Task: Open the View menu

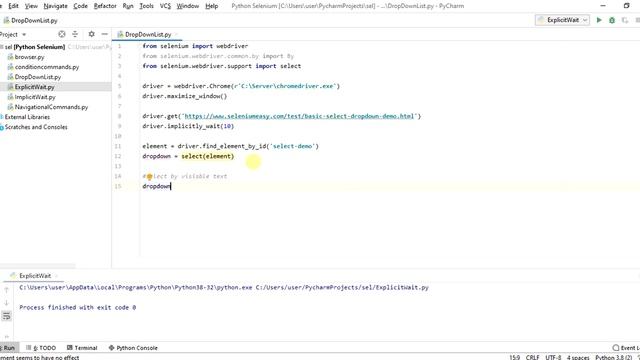Action: 31,6
